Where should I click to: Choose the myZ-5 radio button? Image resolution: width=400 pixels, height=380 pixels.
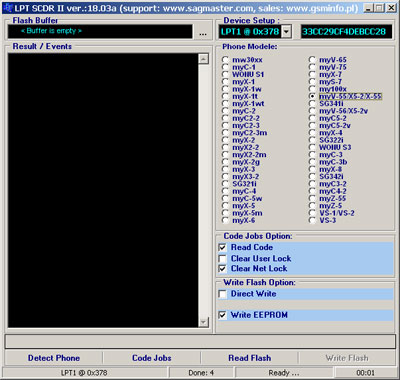pyautogui.click(x=312, y=206)
